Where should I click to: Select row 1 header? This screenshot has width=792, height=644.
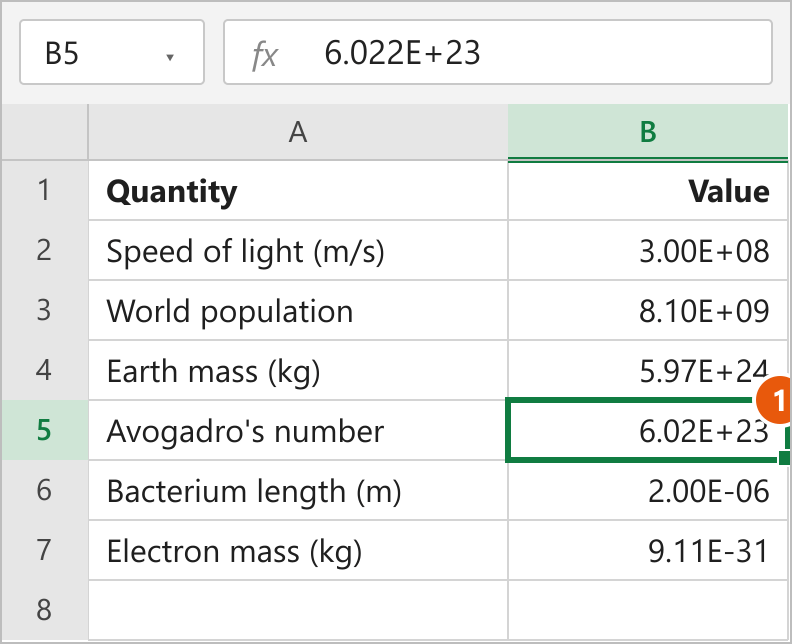(44, 190)
